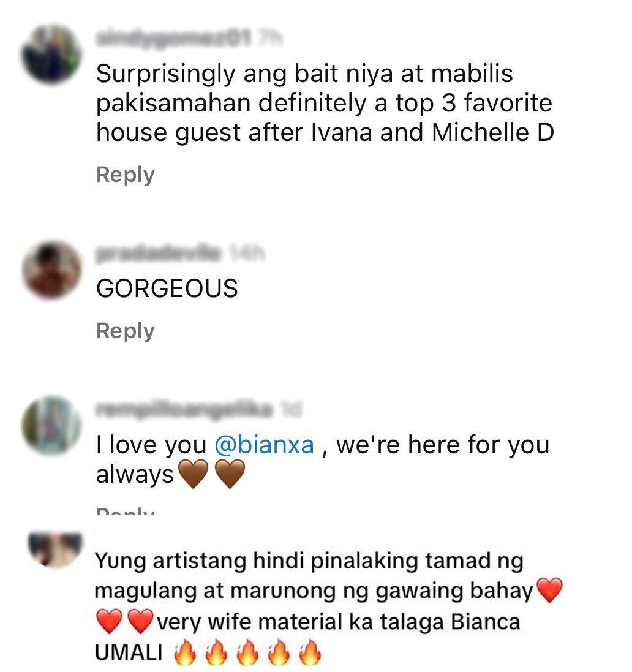Click the first brown heart emoji after 'always'
This screenshot has height=672, width=632.
click(x=193, y=474)
